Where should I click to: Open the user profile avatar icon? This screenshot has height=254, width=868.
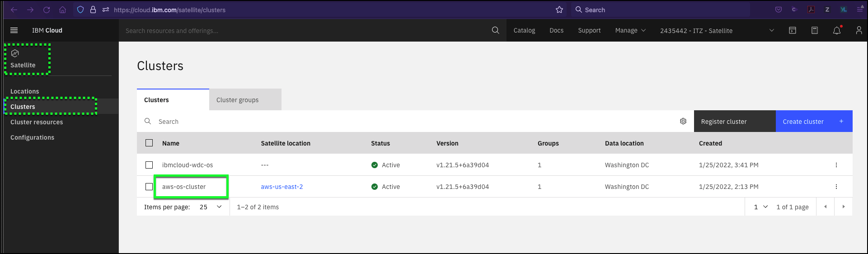tap(859, 30)
